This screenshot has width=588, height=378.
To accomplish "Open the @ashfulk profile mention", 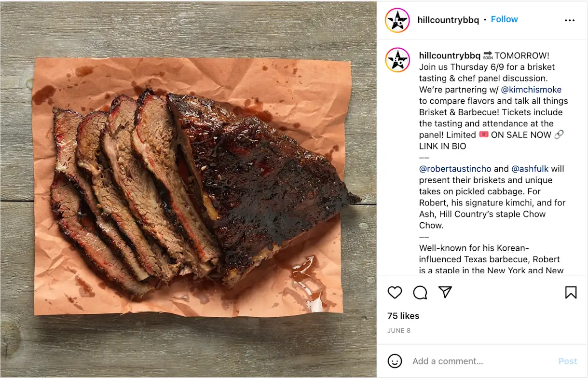I will (x=530, y=169).
